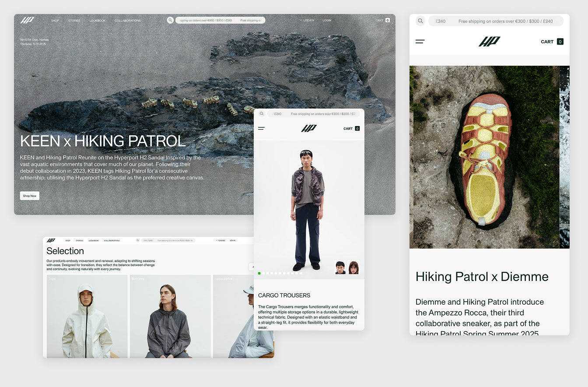Viewport: 588px width, 387px height.
Task: Click search icon in the Selection page header
Action: tap(138, 240)
